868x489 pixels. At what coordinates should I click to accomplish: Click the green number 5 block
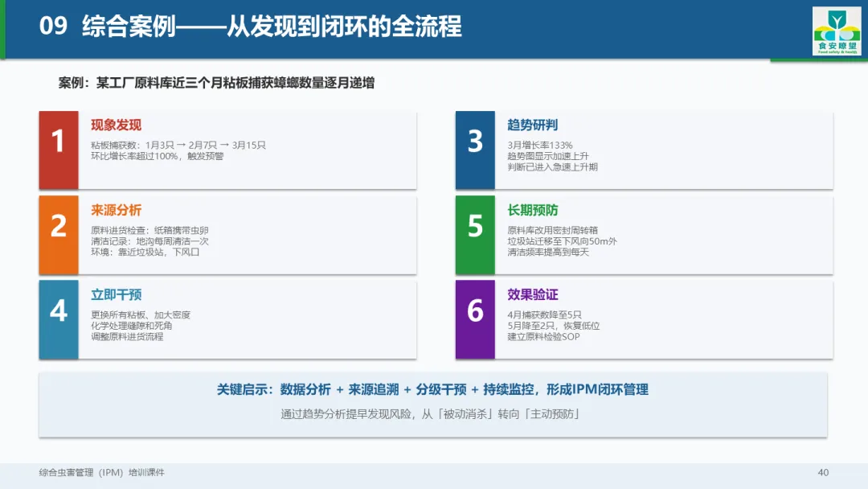tap(475, 235)
